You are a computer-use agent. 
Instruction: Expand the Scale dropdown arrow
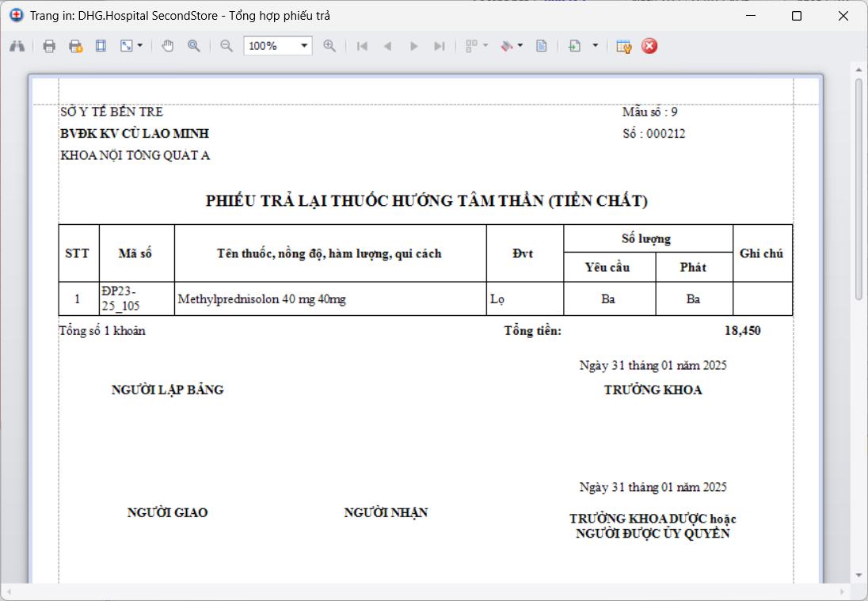139,46
